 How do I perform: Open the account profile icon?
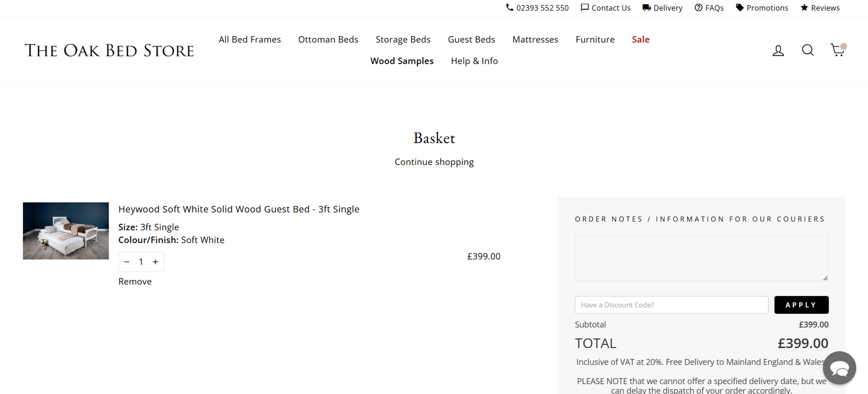point(778,51)
